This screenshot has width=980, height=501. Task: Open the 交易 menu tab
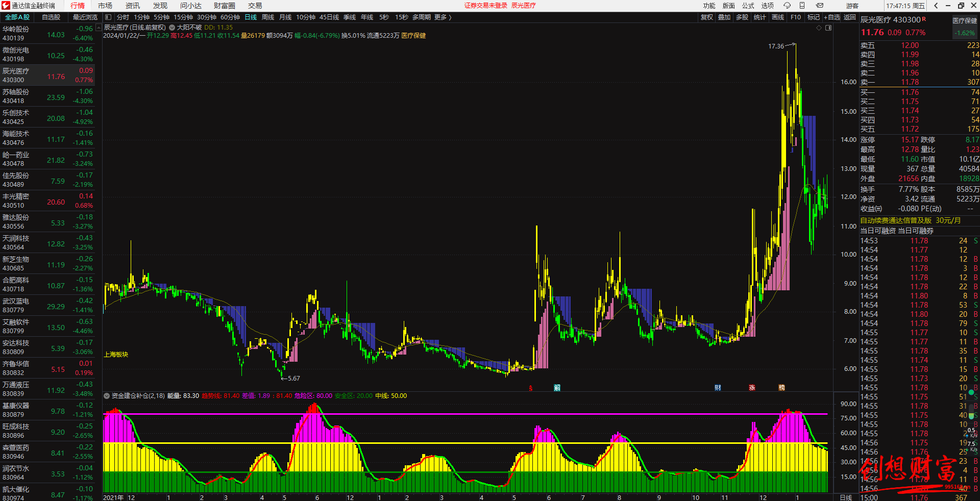coord(255,6)
